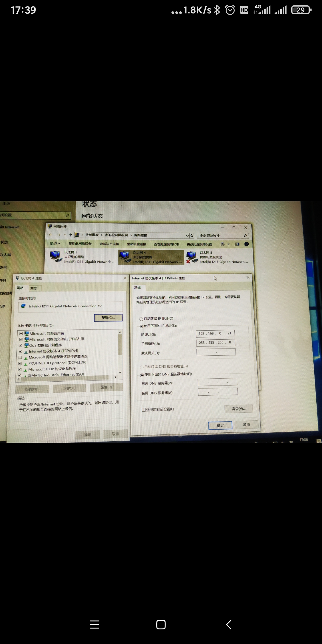Image resolution: width=322 pixels, height=644 pixels.
Task: Click the 配置(C)... button
Action: (x=108, y=318)
